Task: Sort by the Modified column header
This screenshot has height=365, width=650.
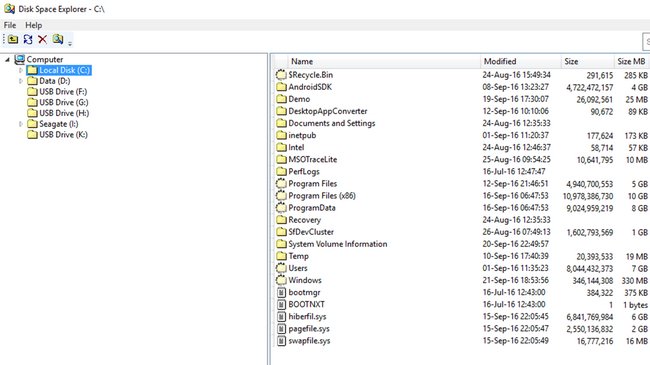Action: (x=520, y=61)
